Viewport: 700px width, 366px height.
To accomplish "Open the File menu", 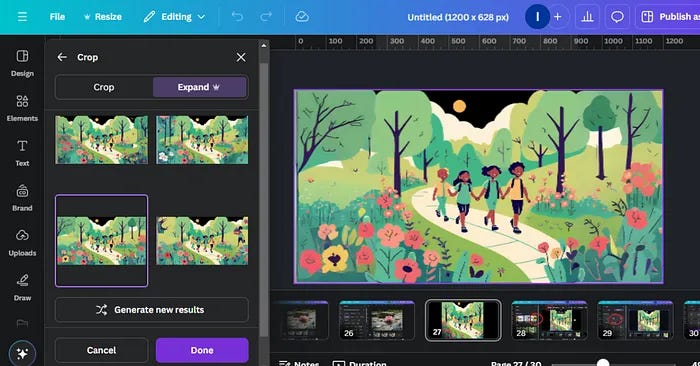I will (57, 17).
